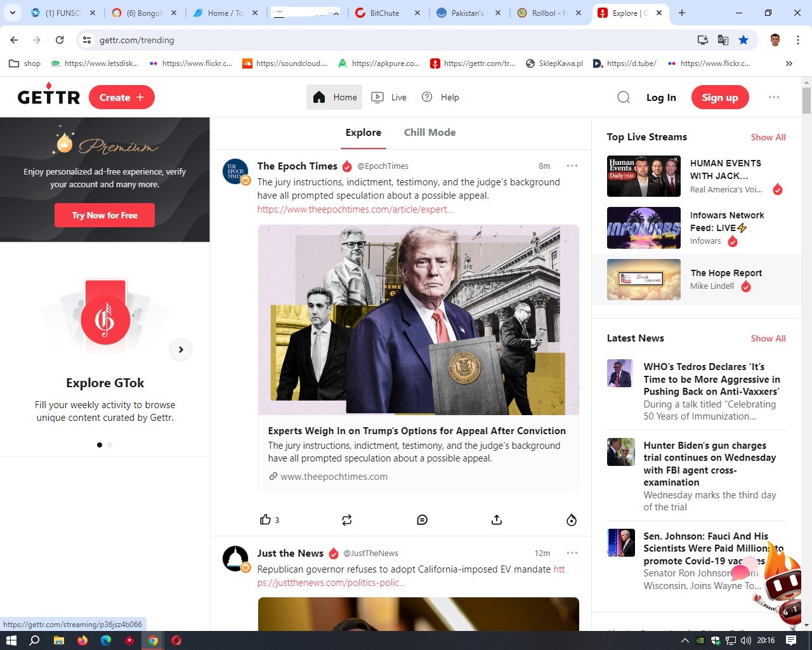
Task: Advance carousel with the next arrow
Action: pyautogui.click(x=181, y=350)
